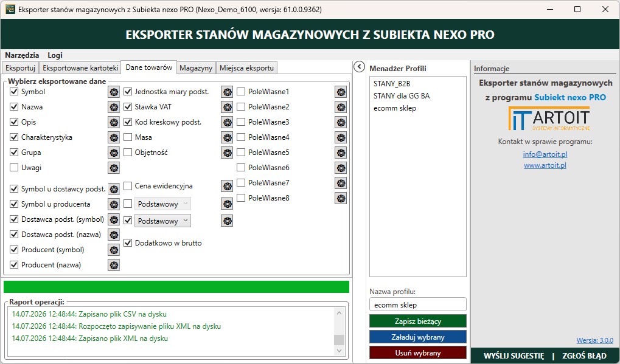Open settings gear next to Symbol
Image resolution: width=620 pixels, height=364 pixels.
(114, 92)
